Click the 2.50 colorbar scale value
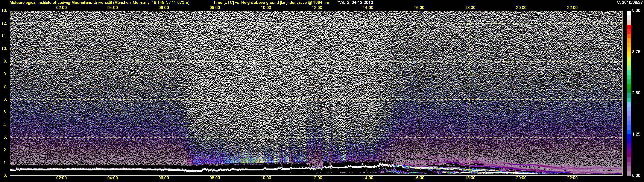644x182 pixels. 636,93
